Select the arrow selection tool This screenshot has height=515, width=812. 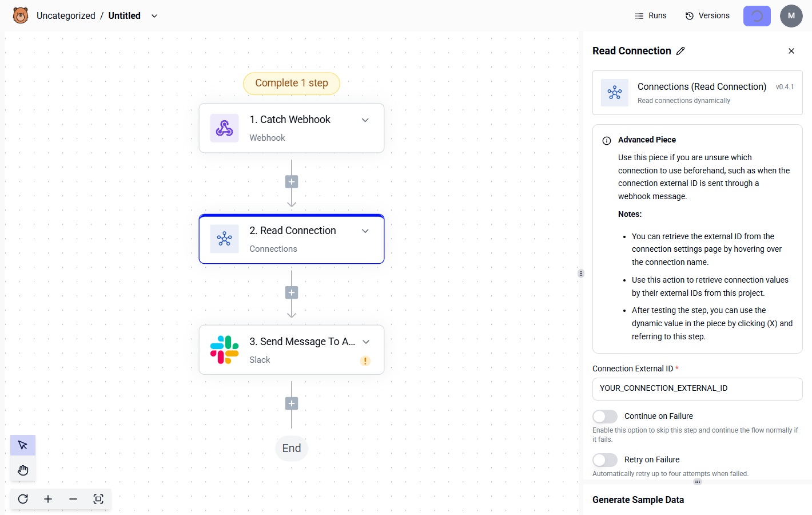23,445
